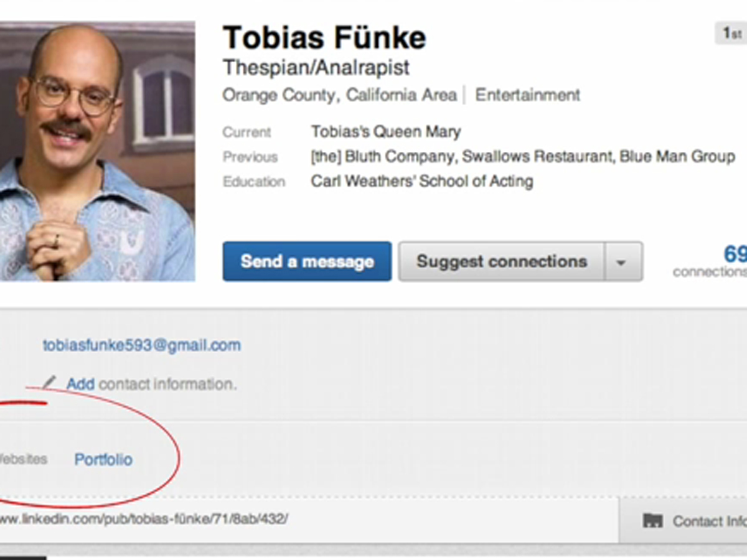Click Tobias Fünke's profile photo
Viewport: 747px width, 560px height.
point(96,151)
